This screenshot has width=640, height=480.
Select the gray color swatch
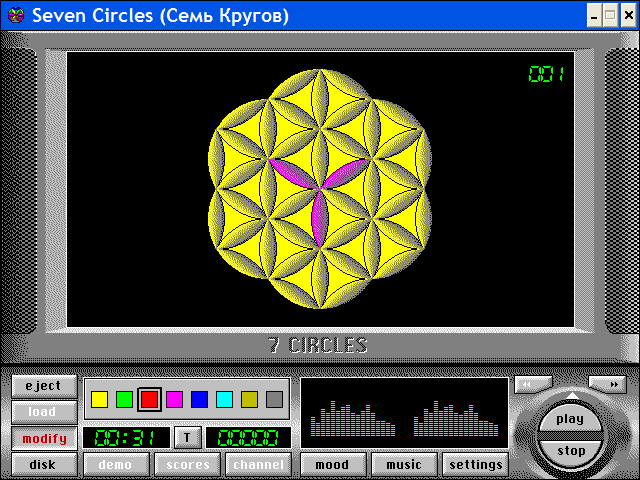coord(274,400)
